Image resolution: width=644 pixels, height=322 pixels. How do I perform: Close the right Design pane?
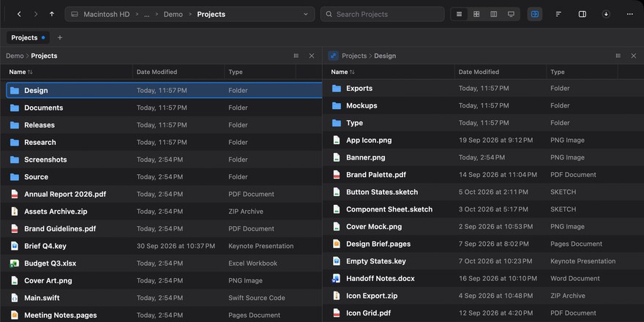pos(634,56)
